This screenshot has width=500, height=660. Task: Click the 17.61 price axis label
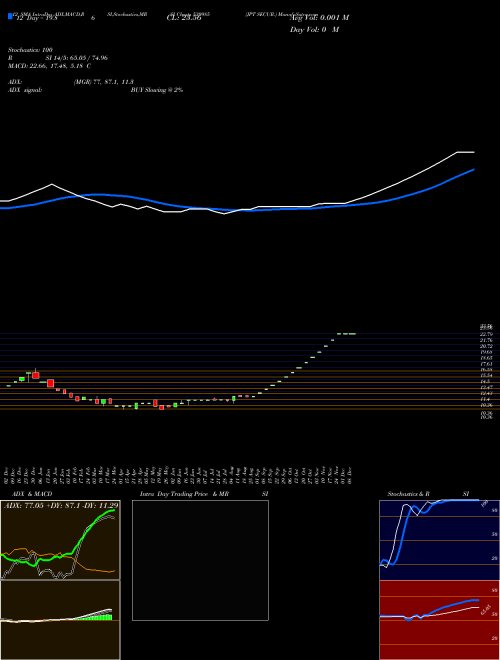point(486,364)
